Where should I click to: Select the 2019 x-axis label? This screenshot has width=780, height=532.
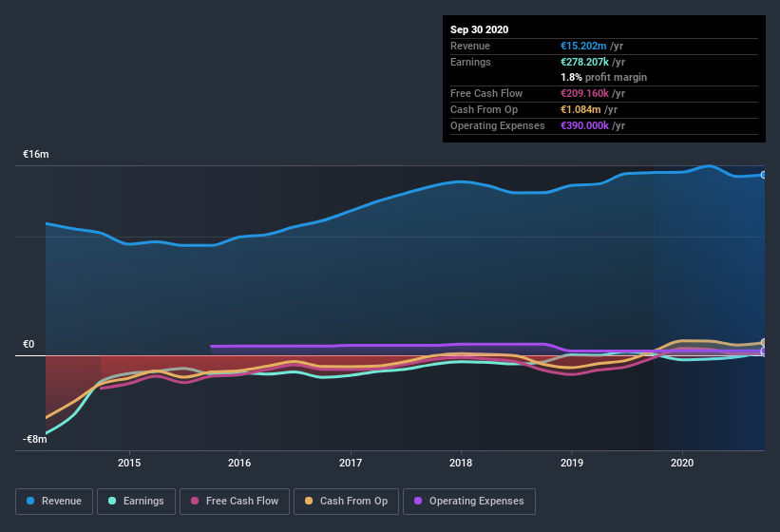572,463
